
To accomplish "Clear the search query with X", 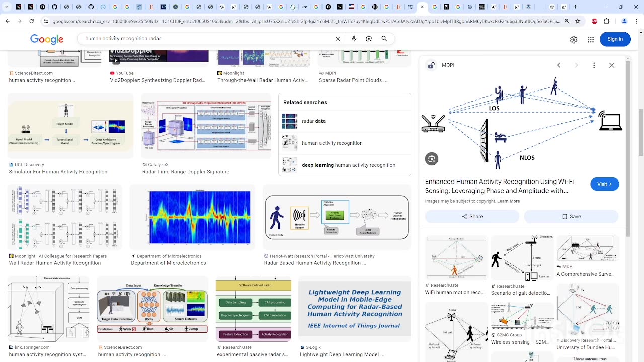I will pos(338,39).
